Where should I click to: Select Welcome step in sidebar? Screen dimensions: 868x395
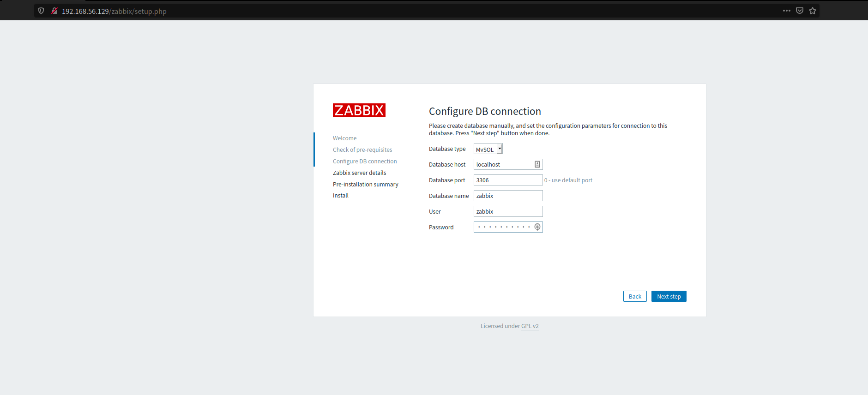[344, 138]
